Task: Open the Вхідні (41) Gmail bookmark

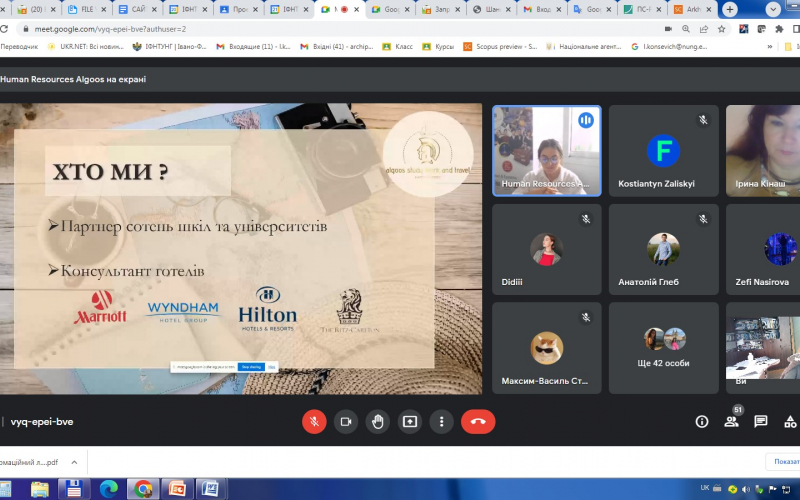Action: (337, 46)
